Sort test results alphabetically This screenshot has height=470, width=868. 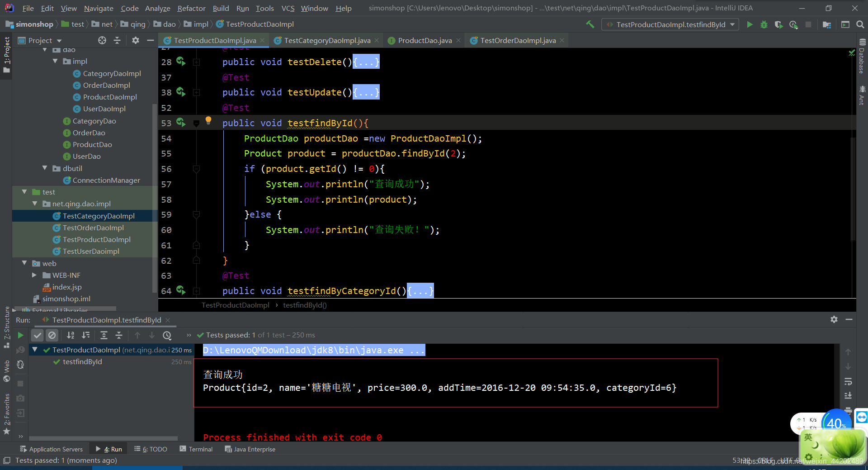[x=71, y=335]
